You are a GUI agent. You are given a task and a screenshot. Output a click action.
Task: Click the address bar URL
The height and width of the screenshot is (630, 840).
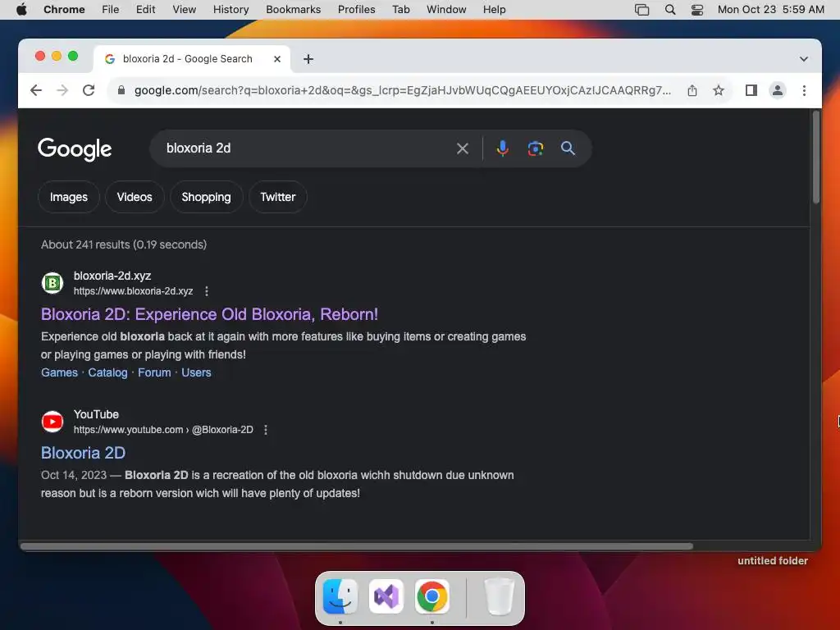(402, 90)
